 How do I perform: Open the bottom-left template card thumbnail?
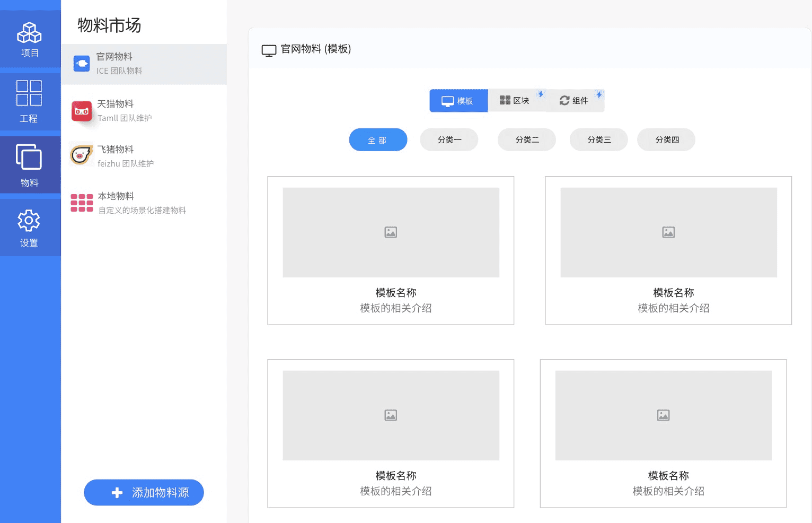tap(391, 415)
